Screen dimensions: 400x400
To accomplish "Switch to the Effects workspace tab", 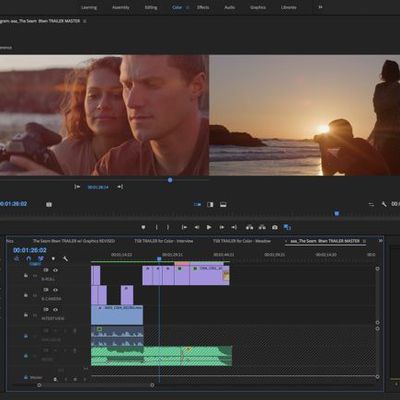I will tap(203, 7).
